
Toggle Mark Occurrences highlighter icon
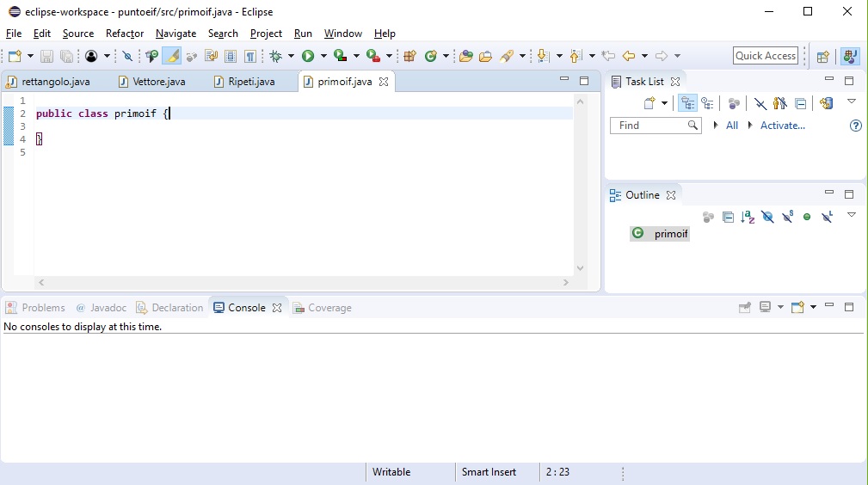tap(172, 56)
